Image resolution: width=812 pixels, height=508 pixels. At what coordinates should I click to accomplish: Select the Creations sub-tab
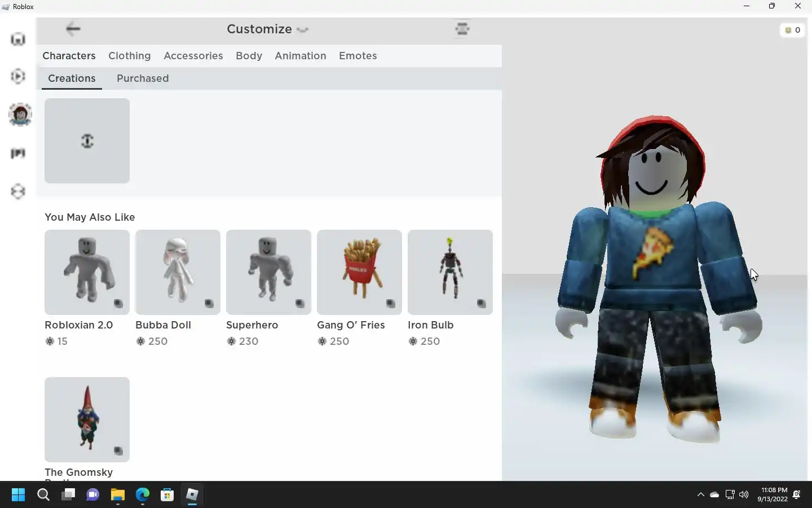click(72, 78)
